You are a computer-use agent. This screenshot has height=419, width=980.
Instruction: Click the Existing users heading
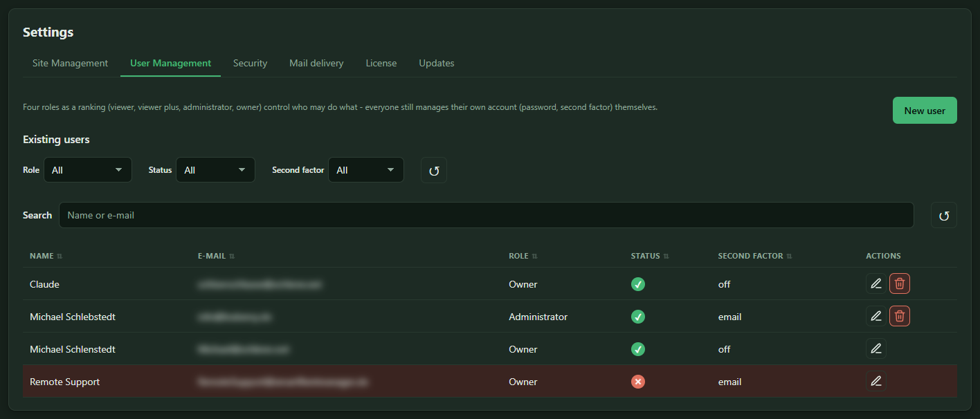coord(56,140)
